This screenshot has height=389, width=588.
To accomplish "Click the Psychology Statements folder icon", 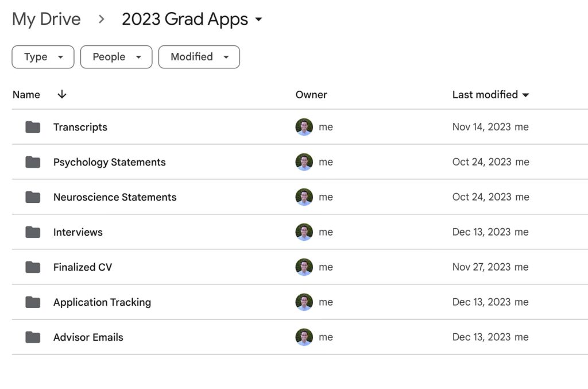I will 33,162.
